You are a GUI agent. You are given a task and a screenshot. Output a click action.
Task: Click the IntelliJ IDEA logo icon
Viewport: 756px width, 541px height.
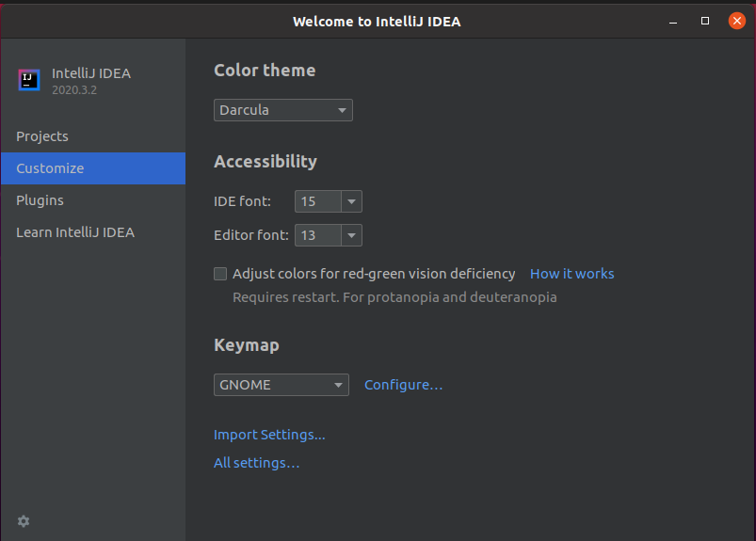29,79
